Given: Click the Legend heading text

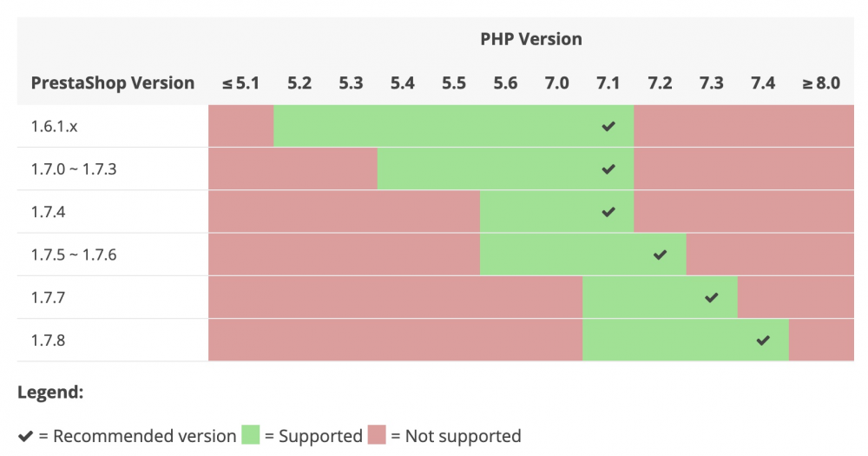Looking at the screenshot, I should [x=50, y=393].
